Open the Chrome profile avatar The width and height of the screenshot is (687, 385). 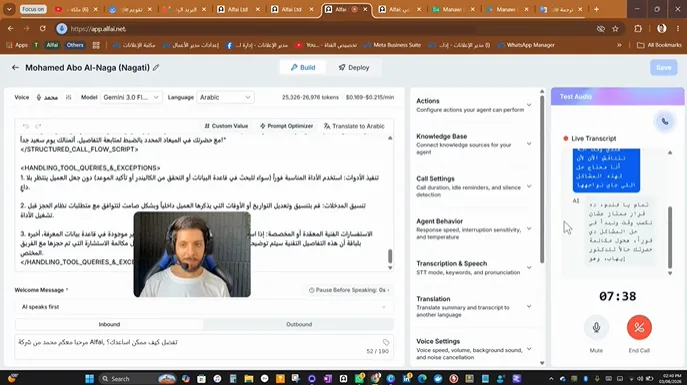point(662,29)
